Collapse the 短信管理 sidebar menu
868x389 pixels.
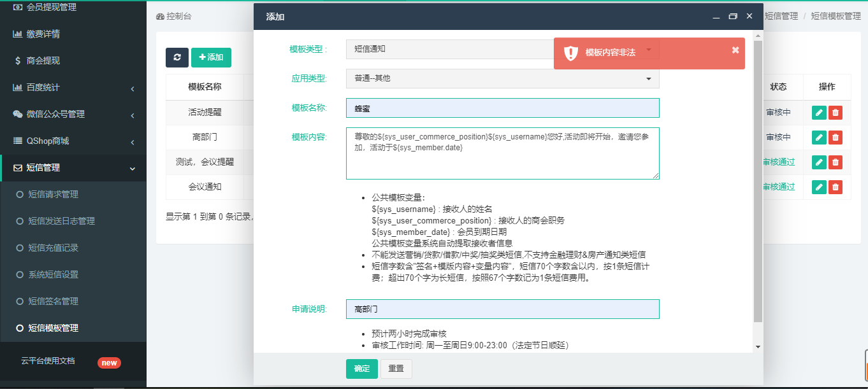73,168
